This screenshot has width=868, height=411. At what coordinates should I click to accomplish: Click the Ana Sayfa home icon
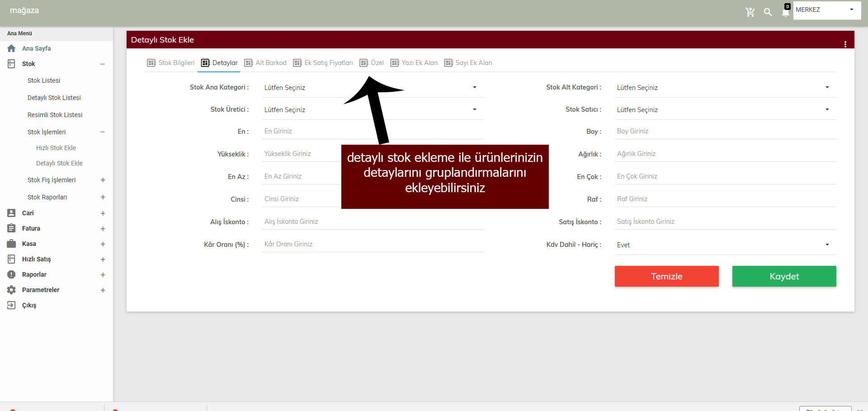[x=11, y=48]
